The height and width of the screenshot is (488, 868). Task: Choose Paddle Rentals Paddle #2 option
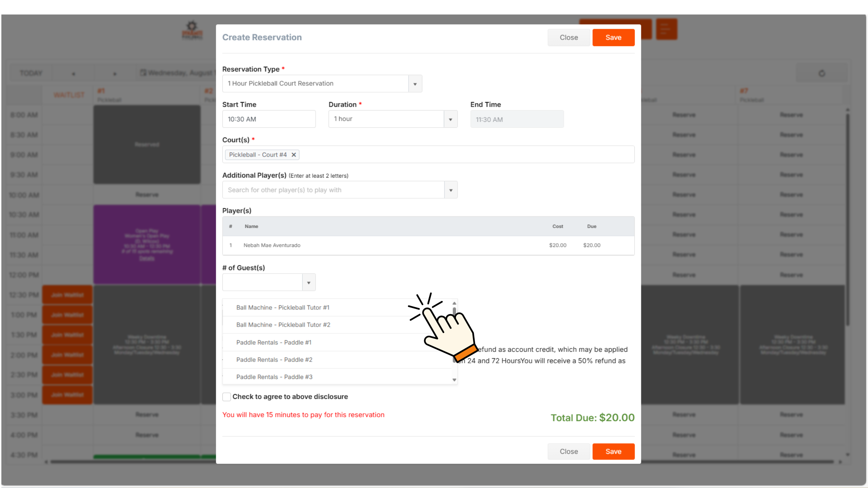[274, 360]
